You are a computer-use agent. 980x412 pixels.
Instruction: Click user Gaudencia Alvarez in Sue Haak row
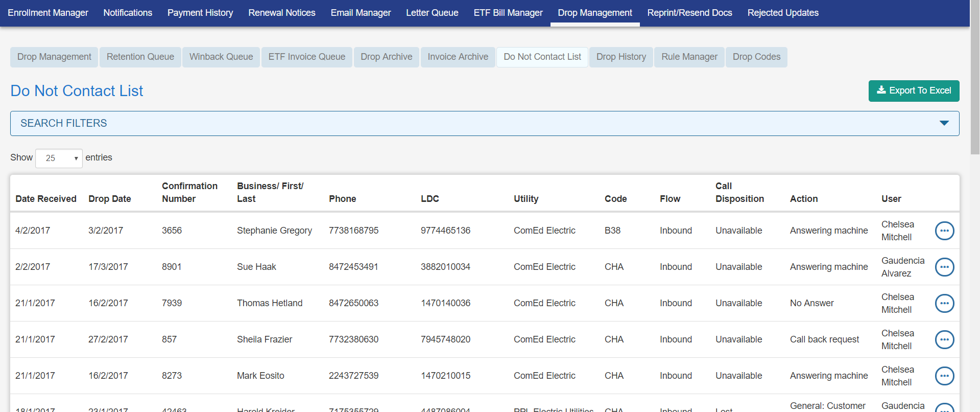(x=903, y=267)
